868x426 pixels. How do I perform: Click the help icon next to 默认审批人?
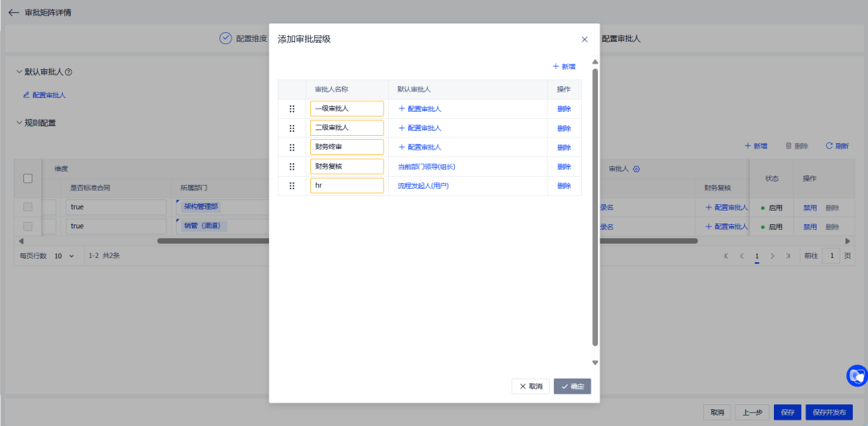coord(68,72)
